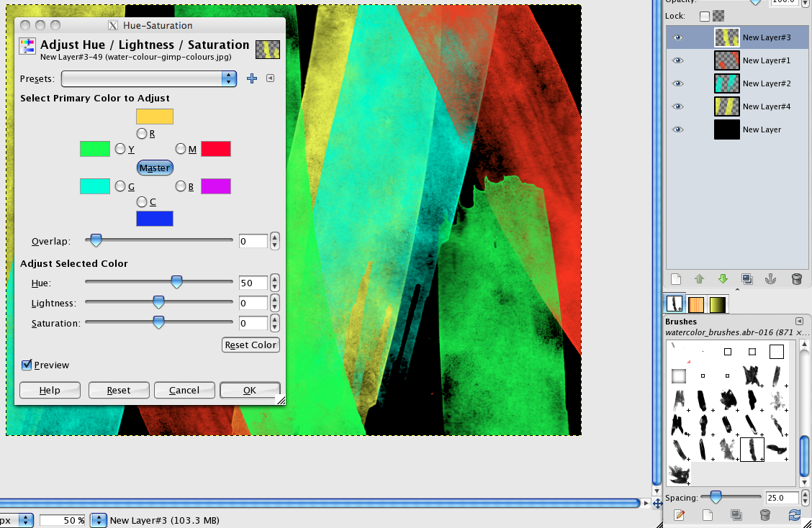This screenshot has width=812, height=528.
Task: Switch to the Brushes tab
Action: click(x=675, y=304)
